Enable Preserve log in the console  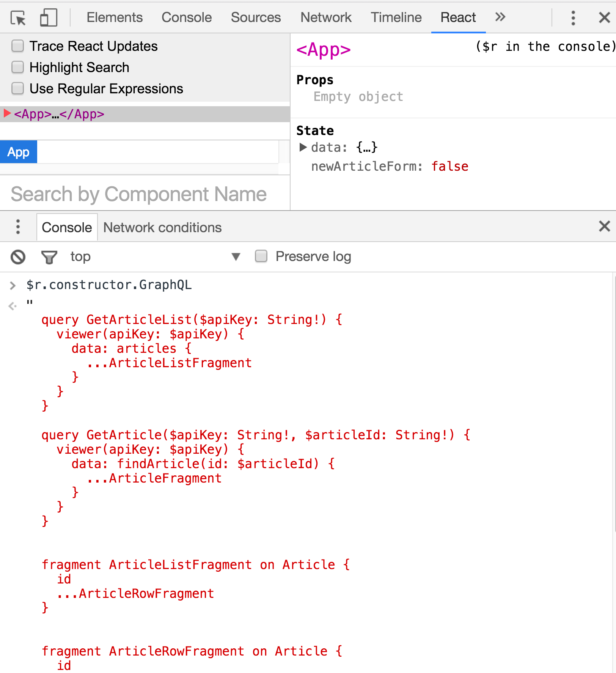coord(261,256)
